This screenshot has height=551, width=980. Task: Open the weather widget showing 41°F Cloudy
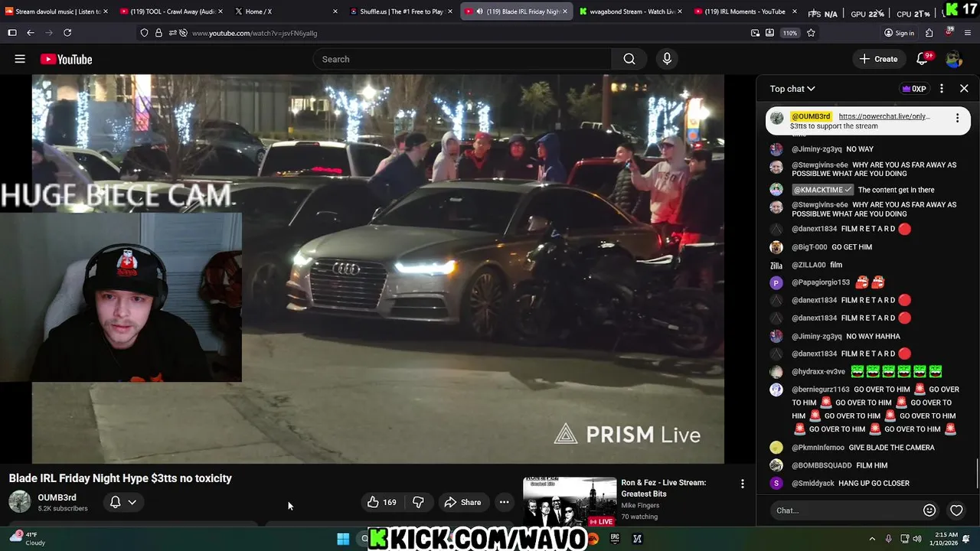(x=26, y=539)
